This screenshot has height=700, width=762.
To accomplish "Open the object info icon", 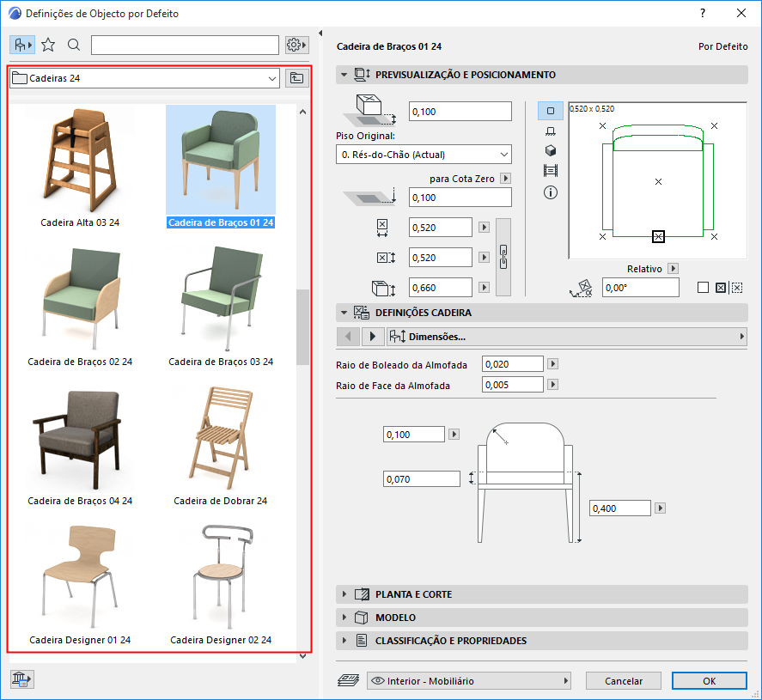I will pos(551,192).
